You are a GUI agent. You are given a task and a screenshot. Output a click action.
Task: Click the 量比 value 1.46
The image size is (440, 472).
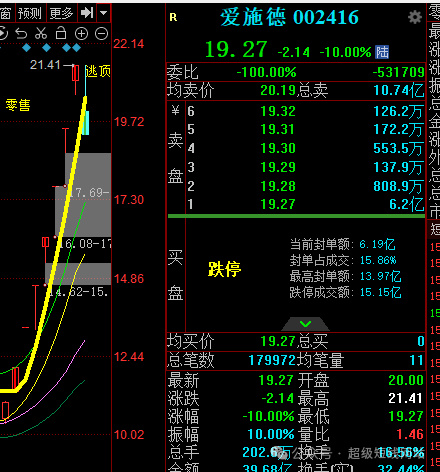click(x=410, y=434)
